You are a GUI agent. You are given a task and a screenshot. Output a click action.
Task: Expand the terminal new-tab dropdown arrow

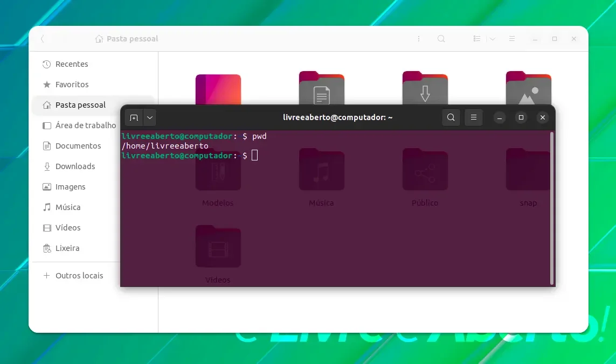pyautogui.click(x=150, y=117)
